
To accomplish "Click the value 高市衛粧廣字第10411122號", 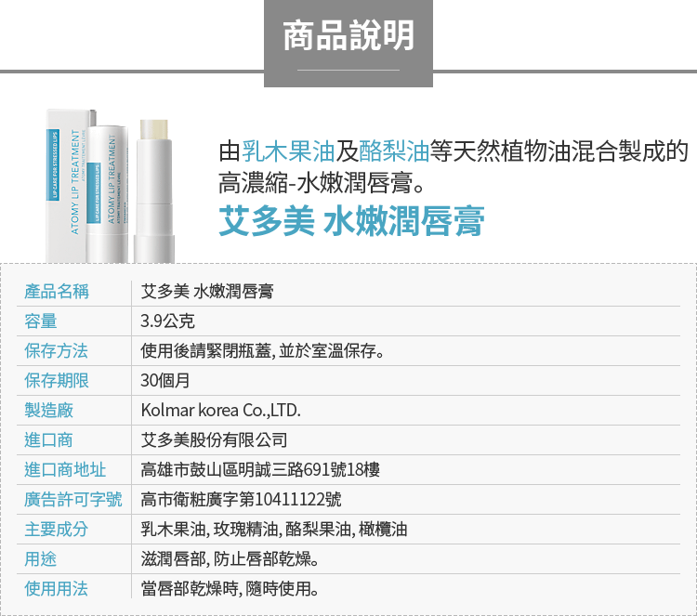I will tap(241, 500).
